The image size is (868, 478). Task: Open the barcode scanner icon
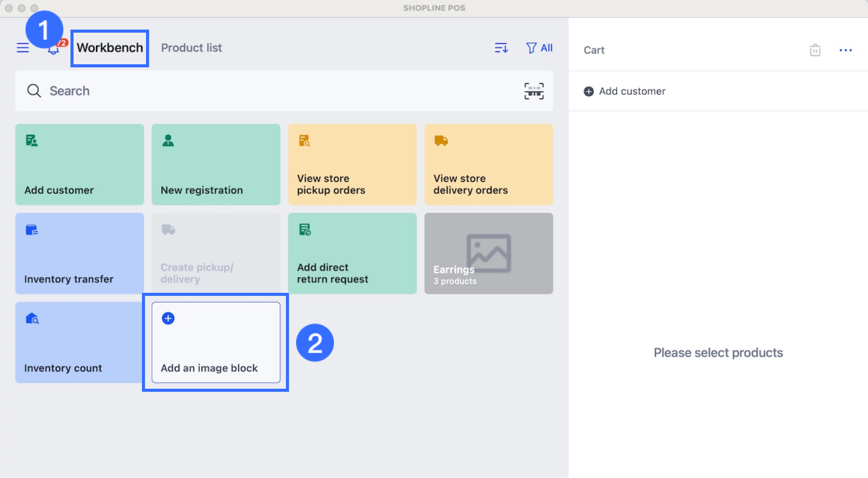coord(534,91)
